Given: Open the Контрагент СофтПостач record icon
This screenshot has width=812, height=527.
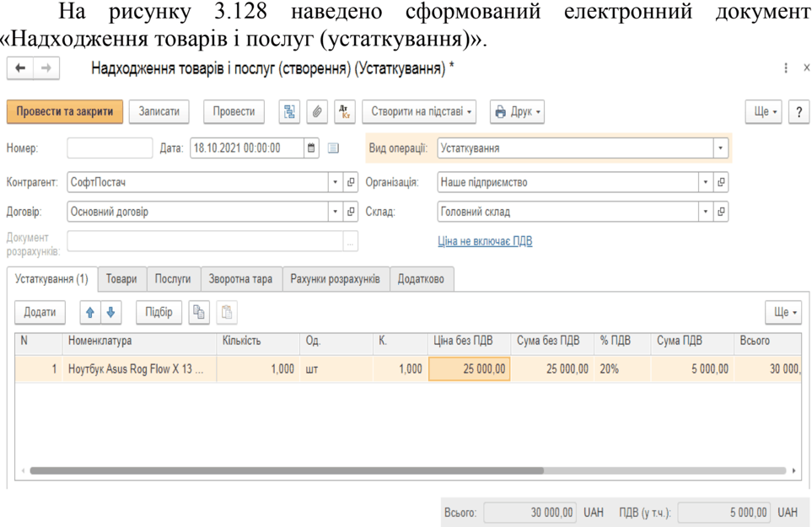Looking at the screenshot, I should click(351, 182).
